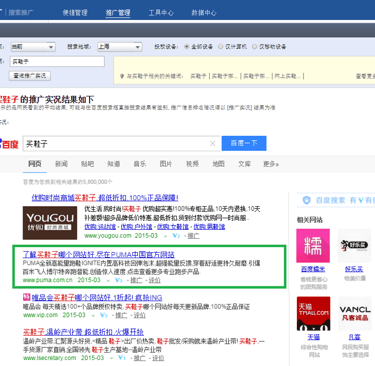
Task: Open the 优购 运动馆 sublink
Action: [100, 227]
